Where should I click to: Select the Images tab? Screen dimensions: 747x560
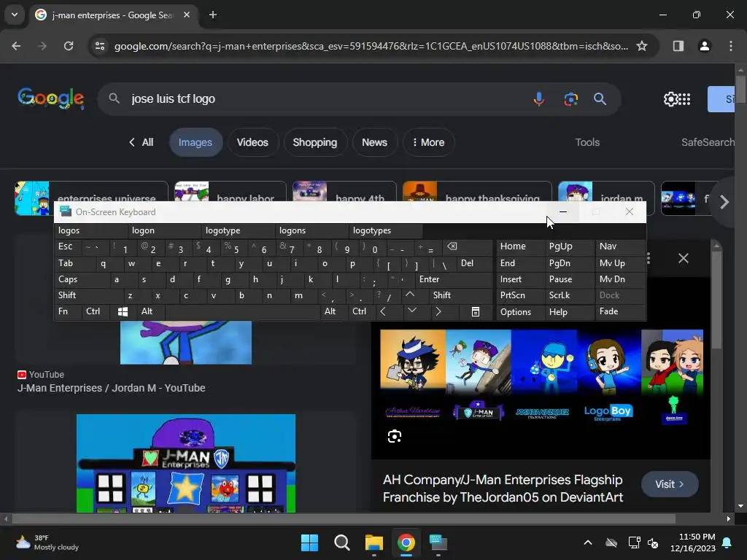point(196,142)
